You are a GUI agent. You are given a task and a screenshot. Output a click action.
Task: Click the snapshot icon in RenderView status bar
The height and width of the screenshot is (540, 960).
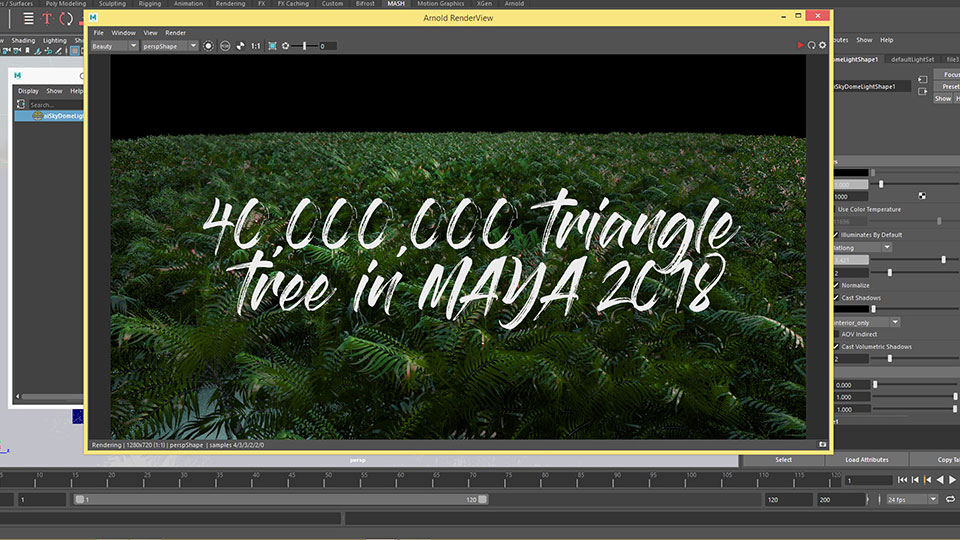(x=822, y=444)
